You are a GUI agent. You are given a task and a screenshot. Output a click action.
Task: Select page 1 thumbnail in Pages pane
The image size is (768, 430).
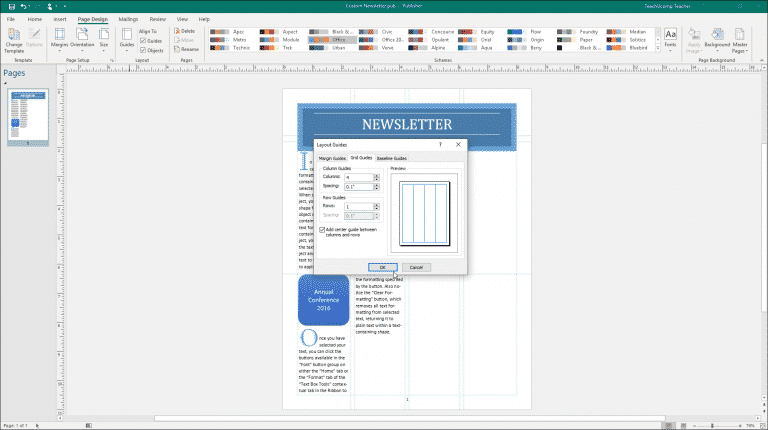[x=28, y=117]
